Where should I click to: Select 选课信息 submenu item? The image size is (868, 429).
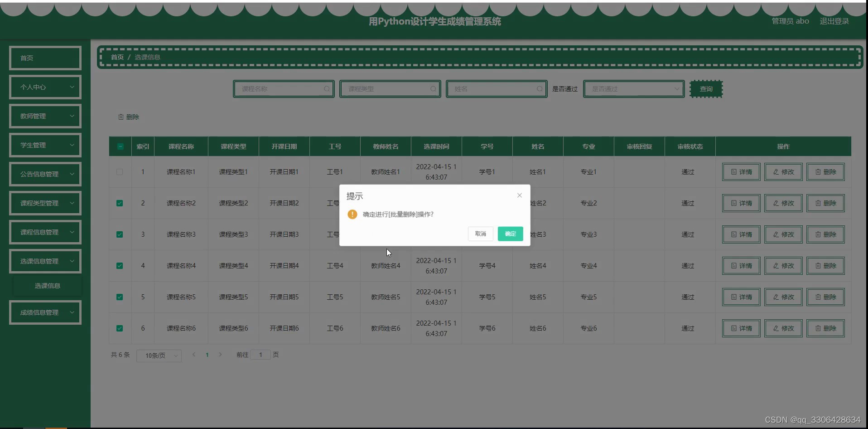tap(48, 286)
